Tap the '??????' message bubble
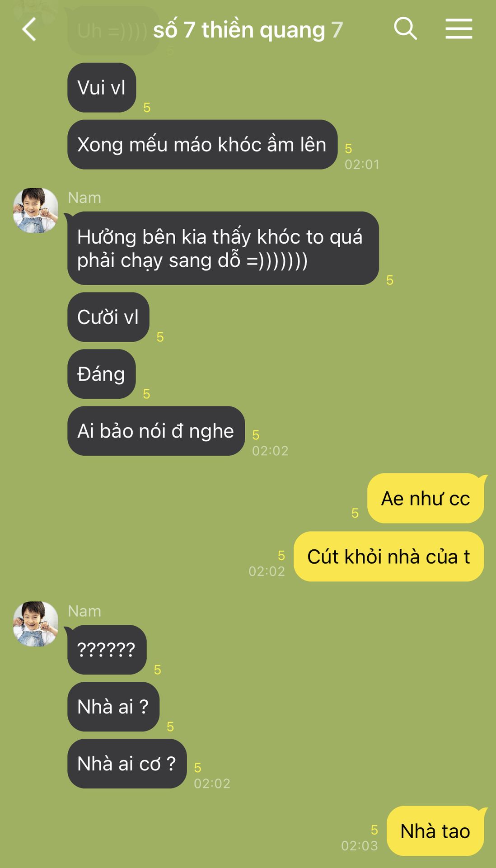 coord(107,650)
